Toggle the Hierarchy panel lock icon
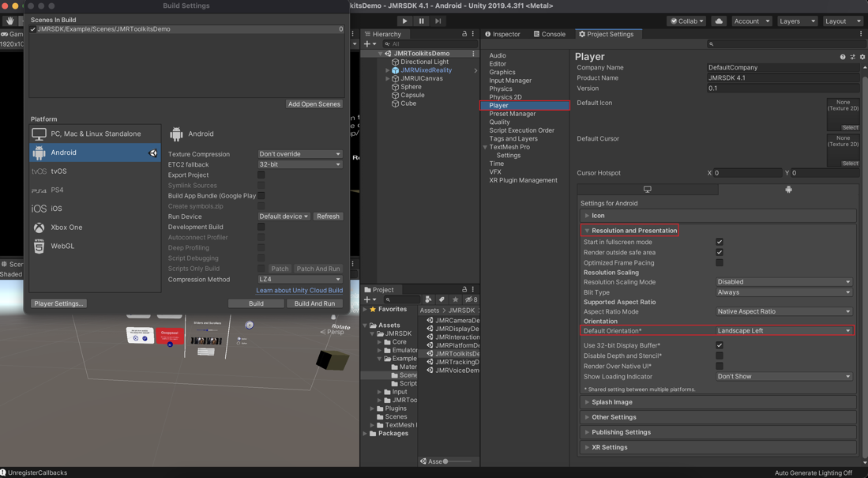This screenshot has height=478, width=868. click(x=464, y=34)
